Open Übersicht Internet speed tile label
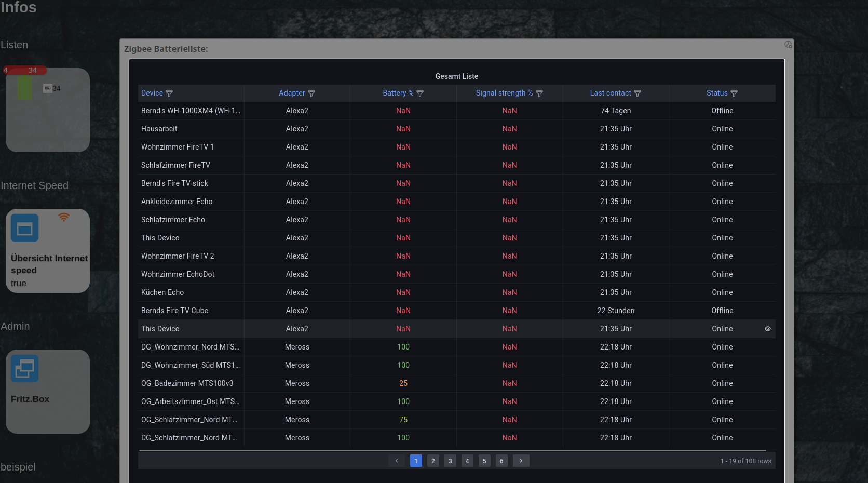The width and height of the screenshot is (868, 483). click(x=49, y=264)
